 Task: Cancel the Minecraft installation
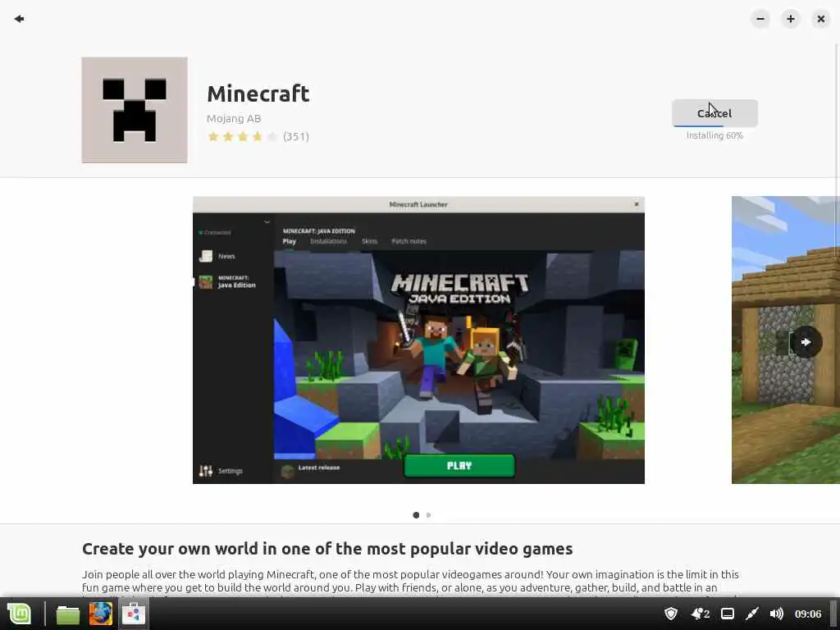coord(714,113)
